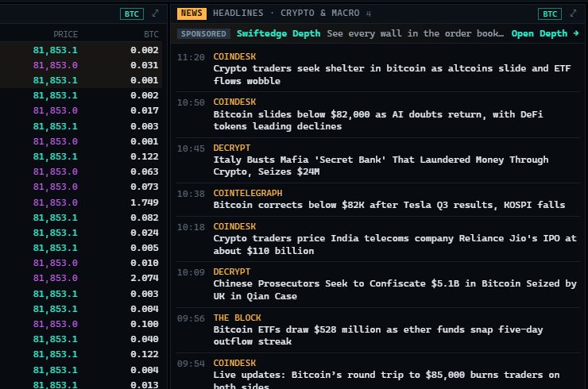Image resolution: width=588 pixels, height=389 pixels.
Task: Open headline about Tesla Q3 results and KOSPI
Action: click(x=389, y=205)
